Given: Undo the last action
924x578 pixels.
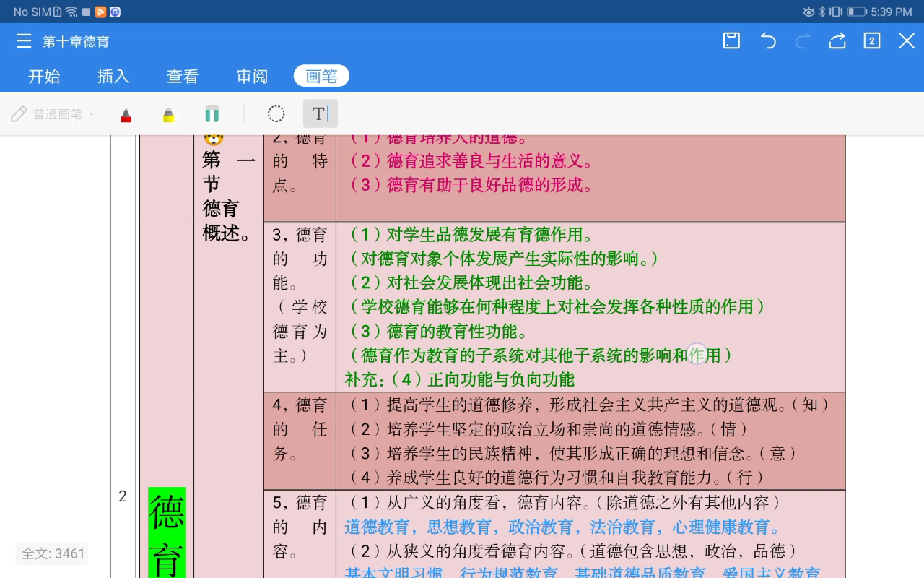Looking at the screenshot, I should coord(768,41).
